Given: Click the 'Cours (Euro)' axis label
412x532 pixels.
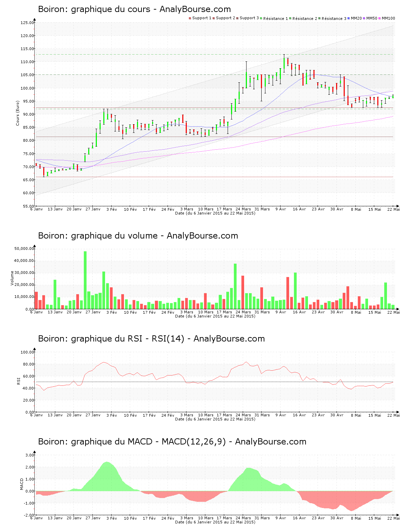Looking at the screenshot, I should point(18,113).
